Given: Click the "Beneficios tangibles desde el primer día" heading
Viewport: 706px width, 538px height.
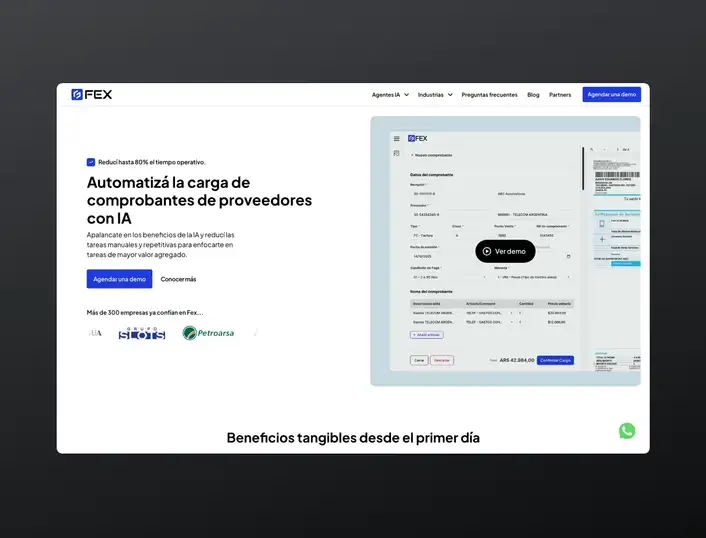Looking at the screenshot, I should [353, 438].
